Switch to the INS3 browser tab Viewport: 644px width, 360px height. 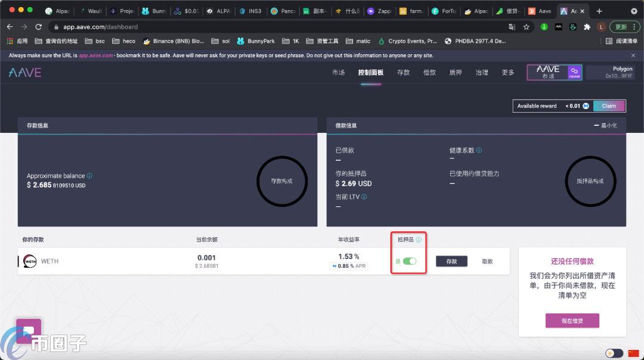click(250, 11)
